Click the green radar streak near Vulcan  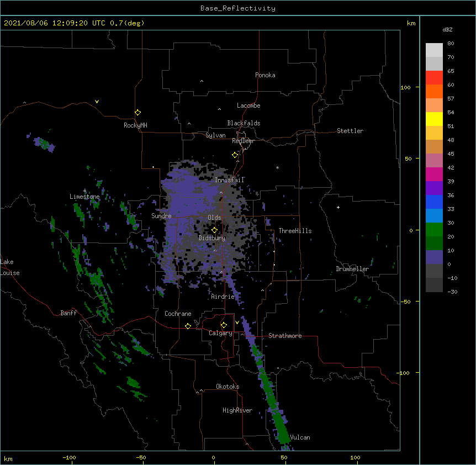280,424
